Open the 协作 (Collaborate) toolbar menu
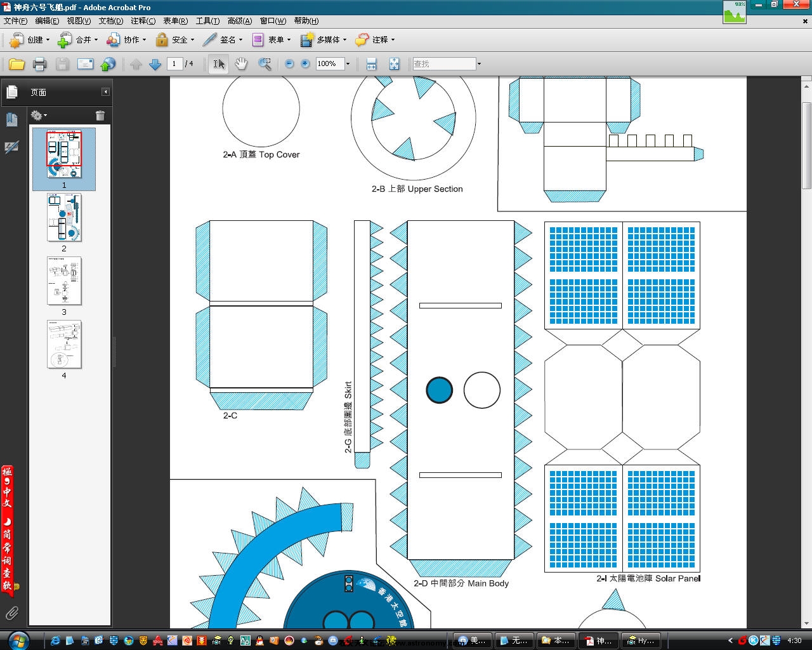The height and width of the screenshot is (650, 812). [x=126, y=40]
